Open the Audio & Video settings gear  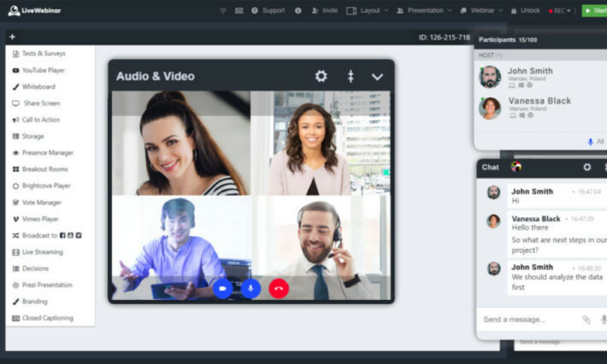[x=321, y=76]
